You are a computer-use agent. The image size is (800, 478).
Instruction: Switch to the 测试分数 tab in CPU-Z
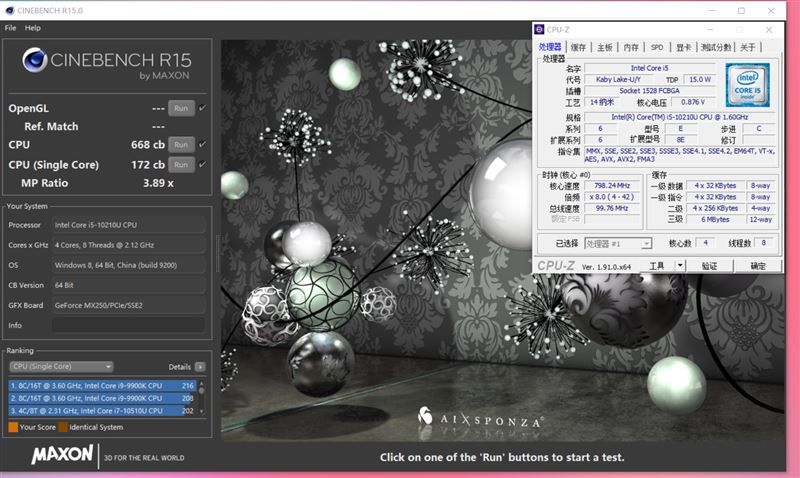point(716,47)
